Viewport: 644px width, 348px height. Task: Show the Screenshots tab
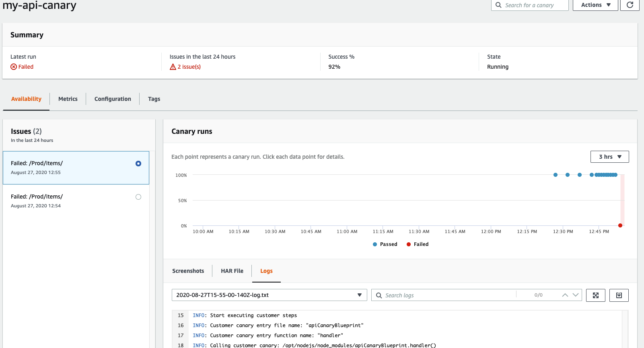(188, 271)
